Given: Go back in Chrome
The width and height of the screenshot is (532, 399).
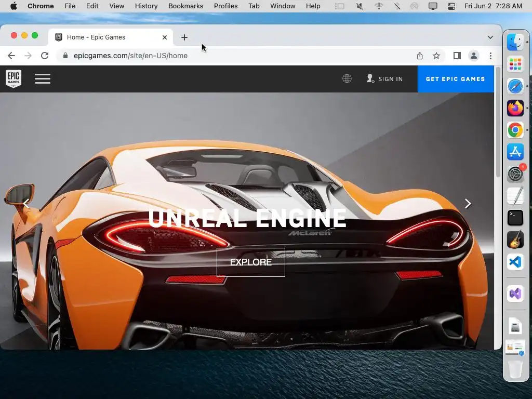Looking at the screenshot, I should point(11,56).
